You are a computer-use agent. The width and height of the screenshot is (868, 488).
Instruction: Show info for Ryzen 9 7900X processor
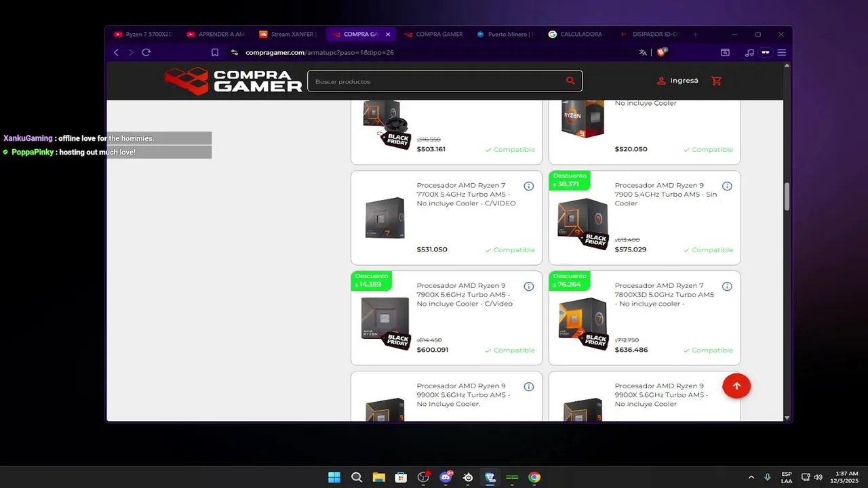[529, 287]
